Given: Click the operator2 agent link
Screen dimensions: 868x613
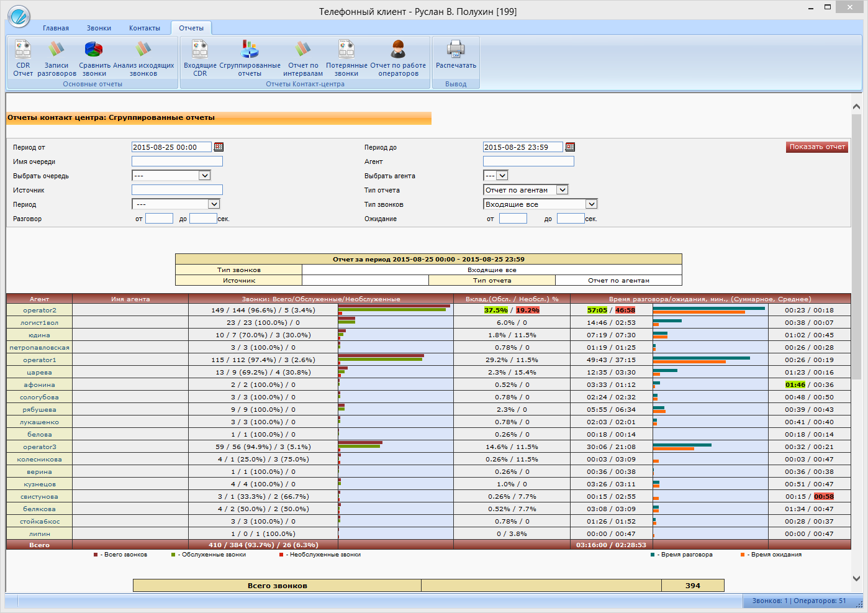Looking at the screenshot, I should tap(40, 311).
